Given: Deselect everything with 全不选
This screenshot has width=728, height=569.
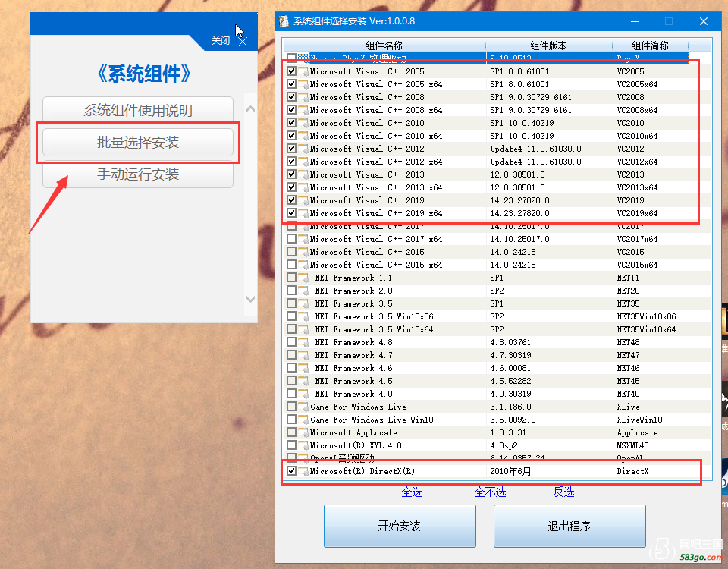Looking at the screenshot, I should (x=490, y=492).
